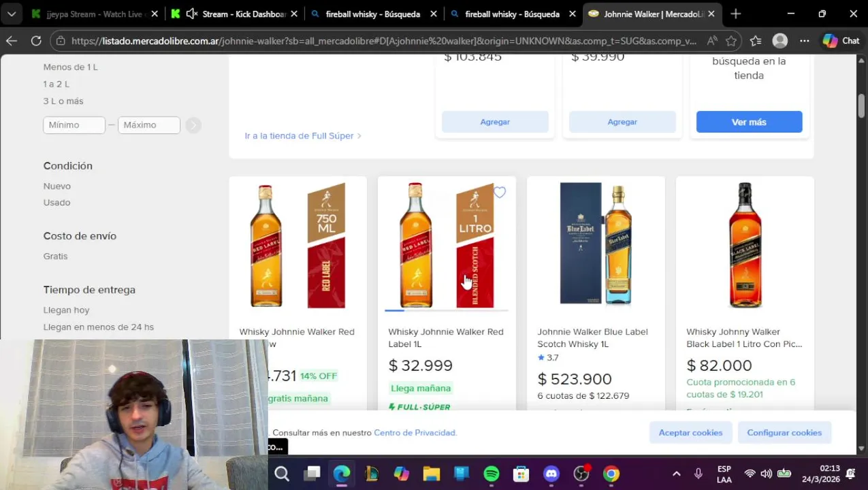868x490 pixels.
Task: Click the Ver más button
Action: pyautogui.click(x=749, y=122)
